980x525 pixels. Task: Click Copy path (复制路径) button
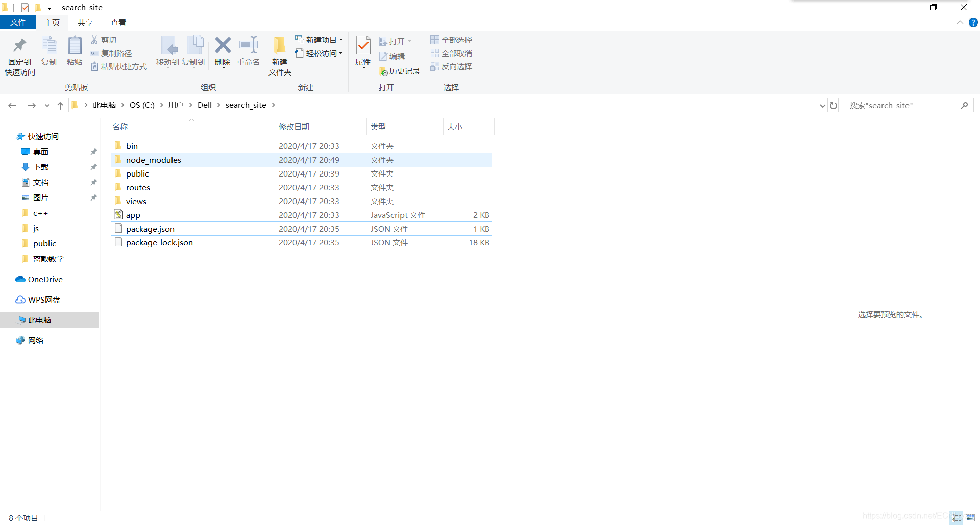point(111,53)
